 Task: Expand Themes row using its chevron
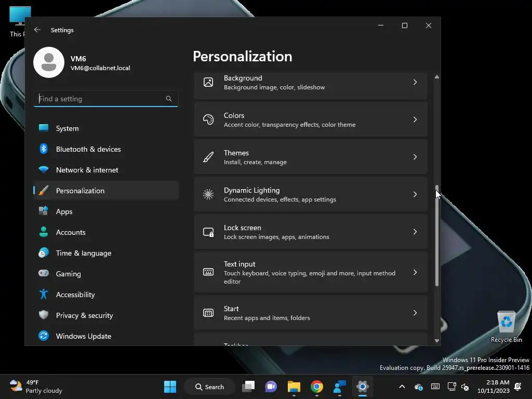pyautogui.click(x=415, y=157)
